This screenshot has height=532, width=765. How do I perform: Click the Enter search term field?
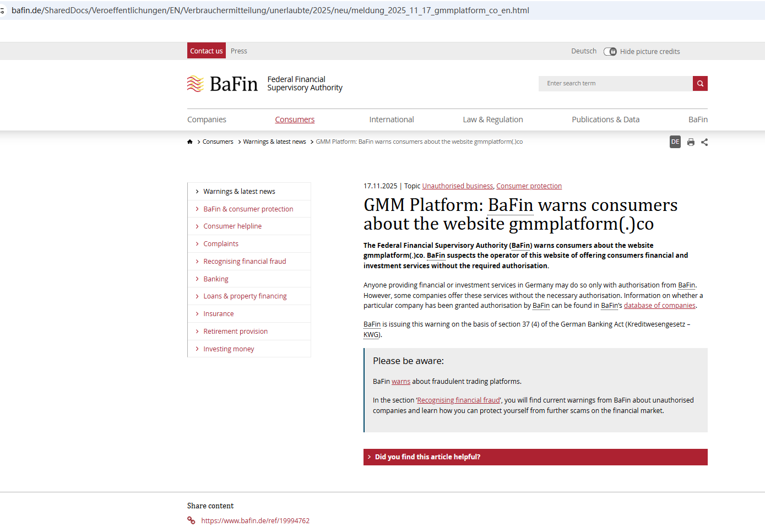615,84
